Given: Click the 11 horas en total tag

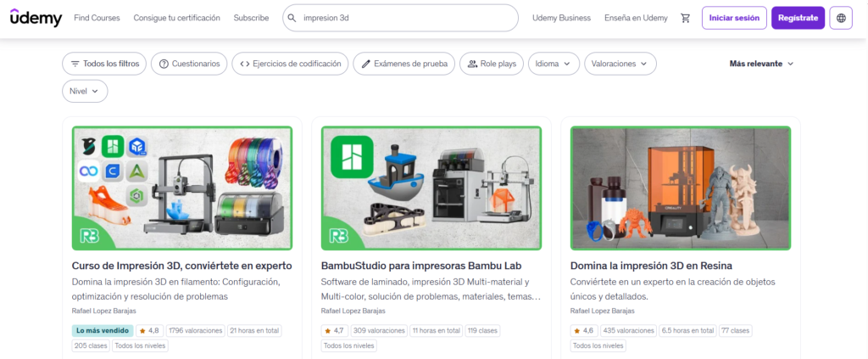Looking at the screenshot, I should [x=437, y=331].
